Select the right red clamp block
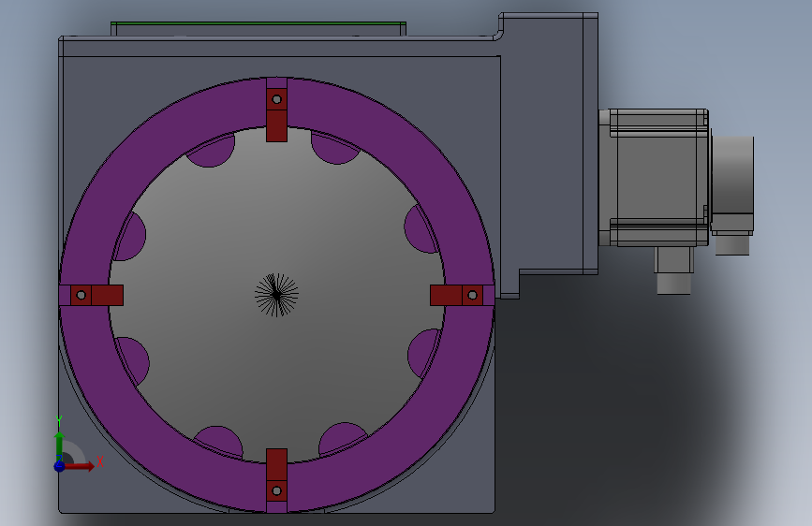Image resolution: width=812 pixels, height=526 pixels. 456,295
